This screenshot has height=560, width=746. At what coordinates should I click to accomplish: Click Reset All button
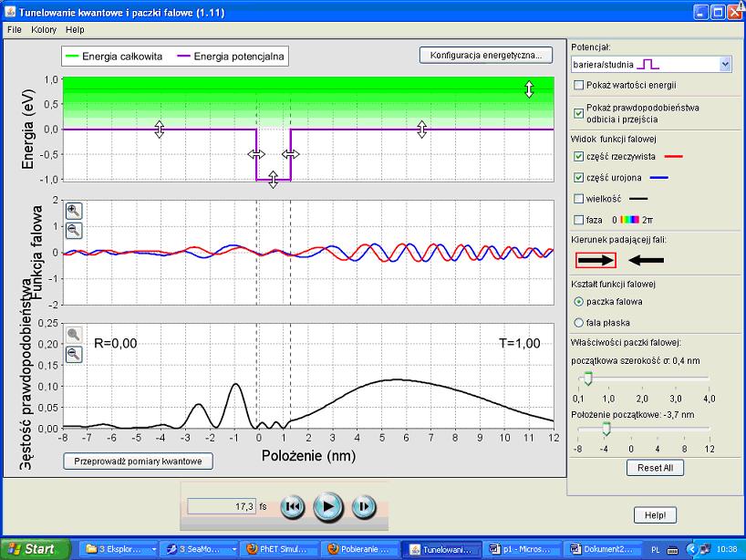[655, 468]
